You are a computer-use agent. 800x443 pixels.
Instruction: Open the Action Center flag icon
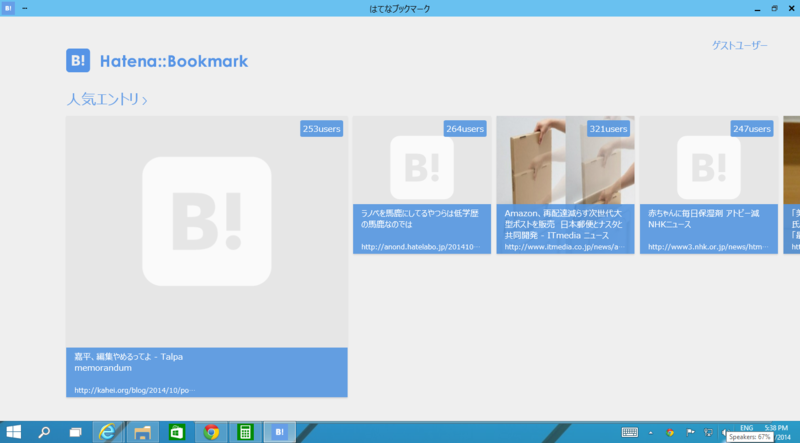pyautogui.click(x=690, y=432)
